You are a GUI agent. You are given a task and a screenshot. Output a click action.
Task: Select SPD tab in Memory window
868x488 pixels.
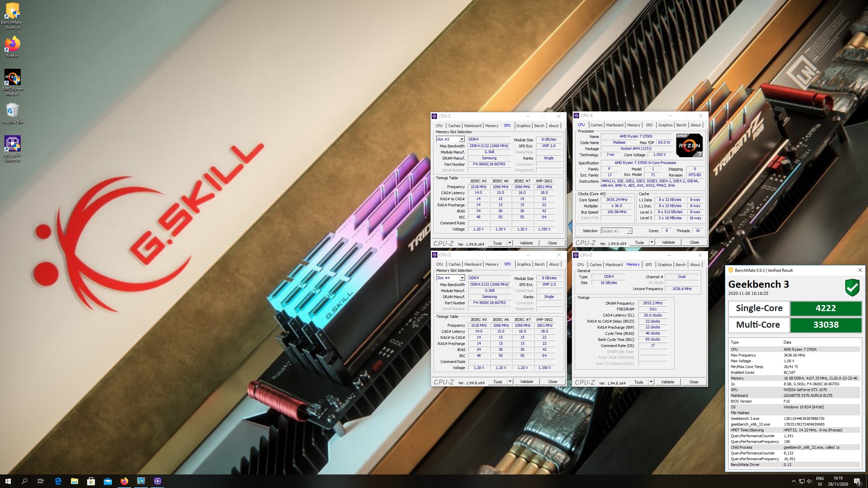click(x=648, y=265)
